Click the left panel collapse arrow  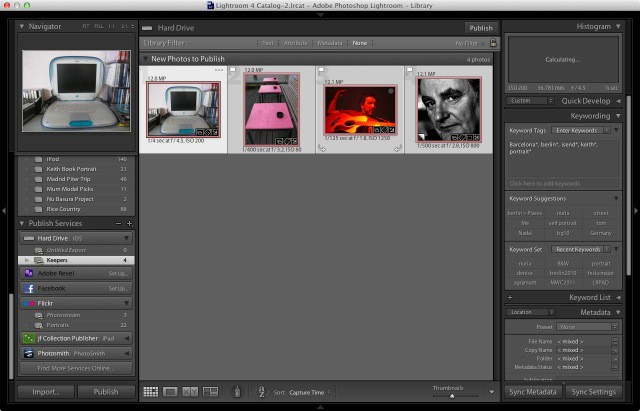point(4,211)
